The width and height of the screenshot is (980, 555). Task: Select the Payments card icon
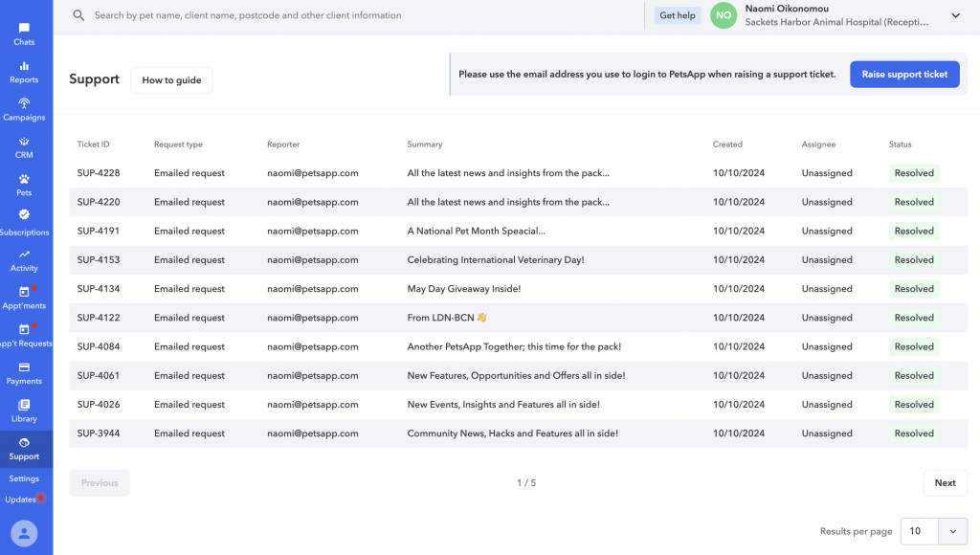click(24, 372)
